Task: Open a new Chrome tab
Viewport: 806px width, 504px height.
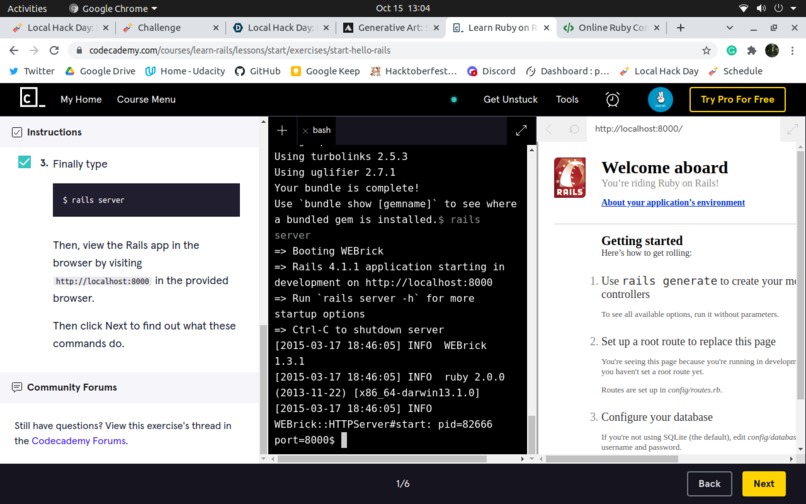Action: click(x=681, y=28)
